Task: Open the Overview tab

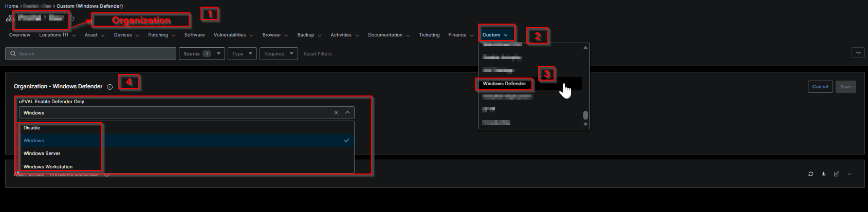Action: 20,35
